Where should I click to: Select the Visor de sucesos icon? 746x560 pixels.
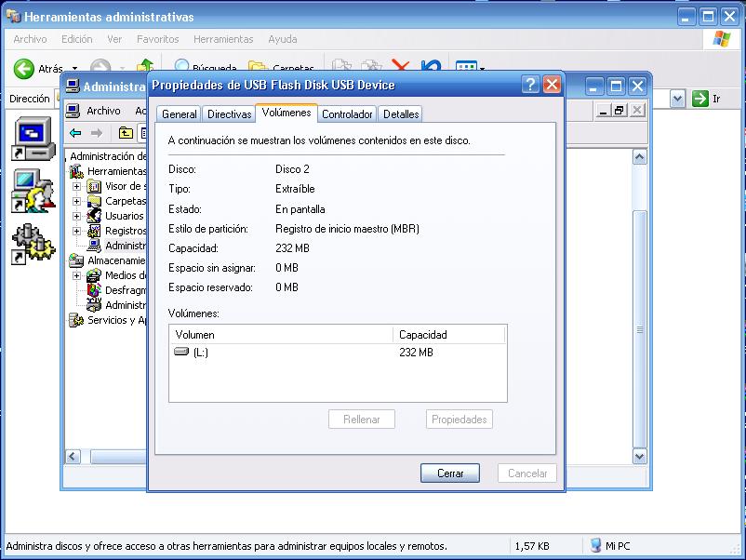click(94, 186)
